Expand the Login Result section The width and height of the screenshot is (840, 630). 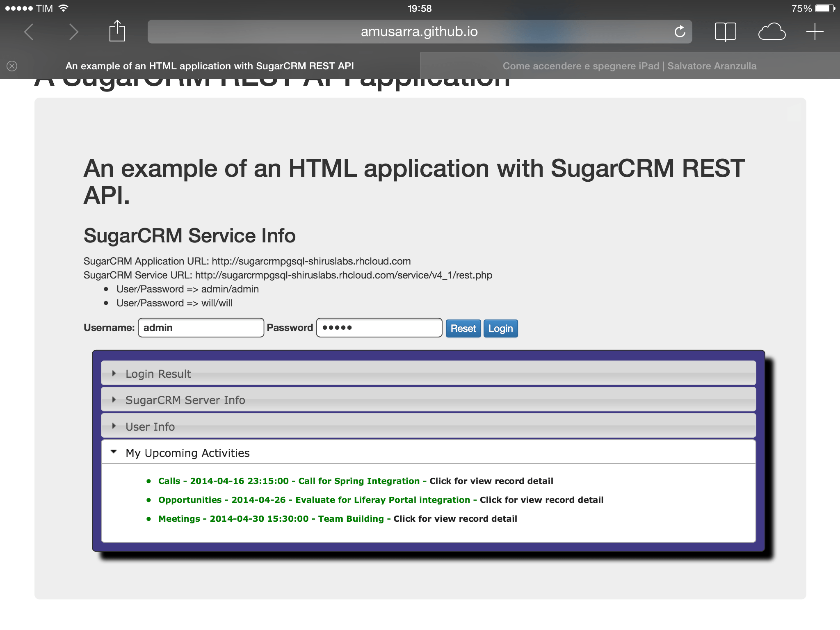point(428,373)
